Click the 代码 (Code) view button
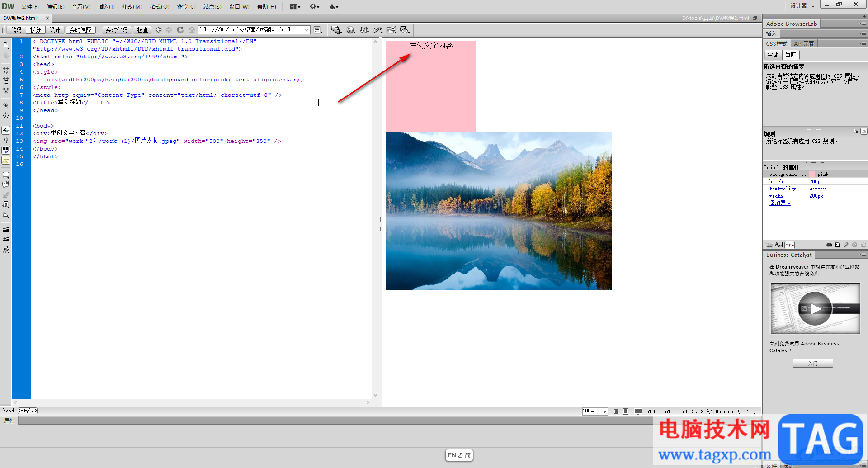This screenshot has height=468, width=868. pos(16,30)
